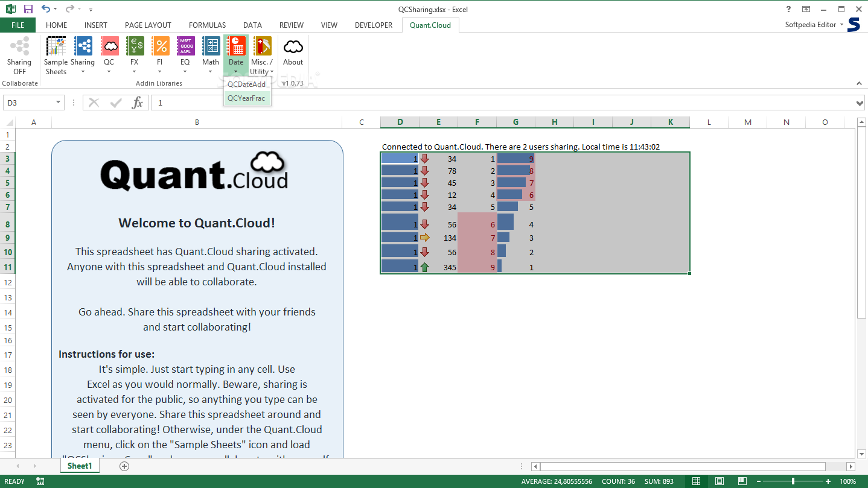This screenshot has width=868, height=488.
Task: Select the Sheet1 tab
Action: pos(80,466)
